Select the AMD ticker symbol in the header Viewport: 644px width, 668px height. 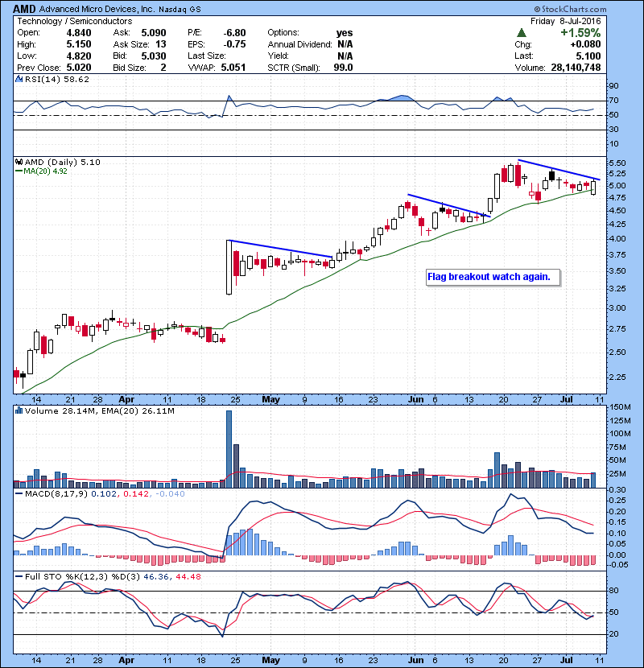click(25, 9)
